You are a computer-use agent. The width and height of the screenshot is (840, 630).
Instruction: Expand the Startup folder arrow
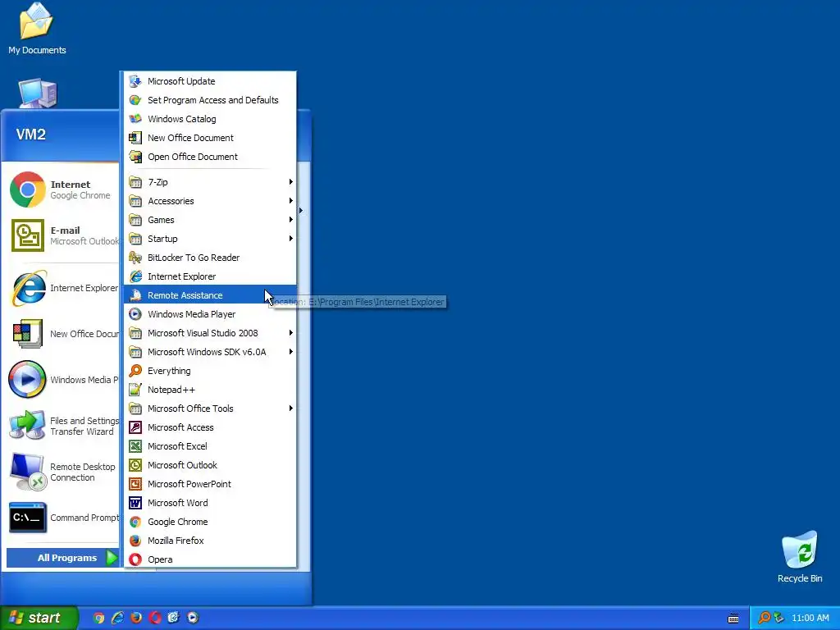[291, 239]
